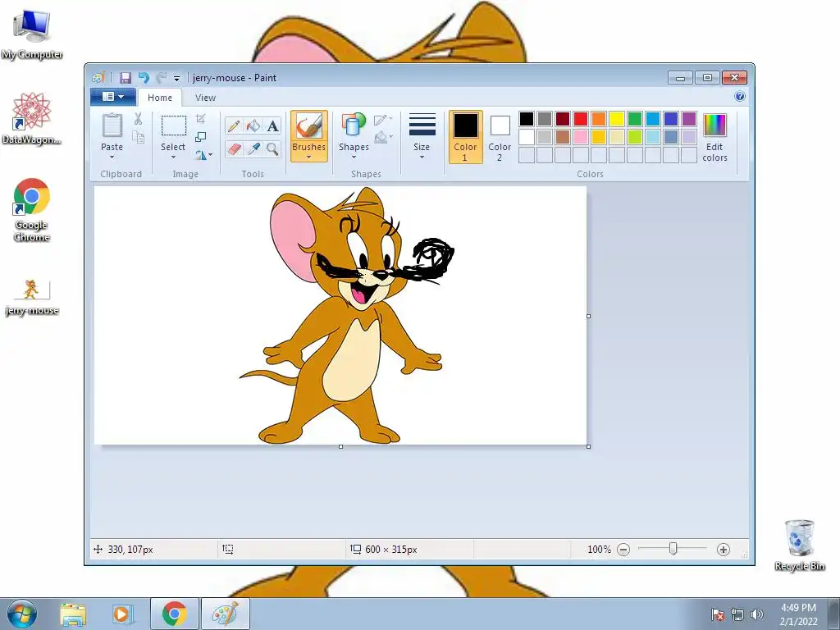
Task: Click the rectangular Select tool icon
Action: point(174,126)
